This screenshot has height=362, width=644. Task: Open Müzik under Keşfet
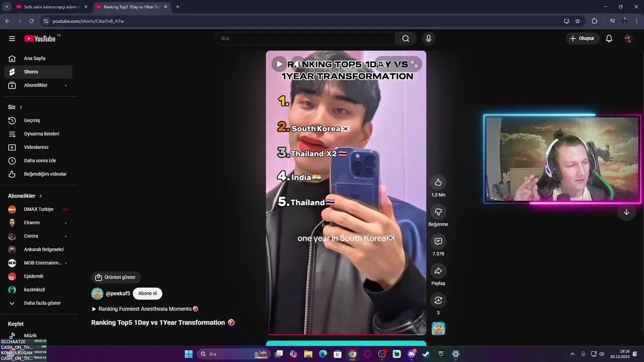point(38,335)
